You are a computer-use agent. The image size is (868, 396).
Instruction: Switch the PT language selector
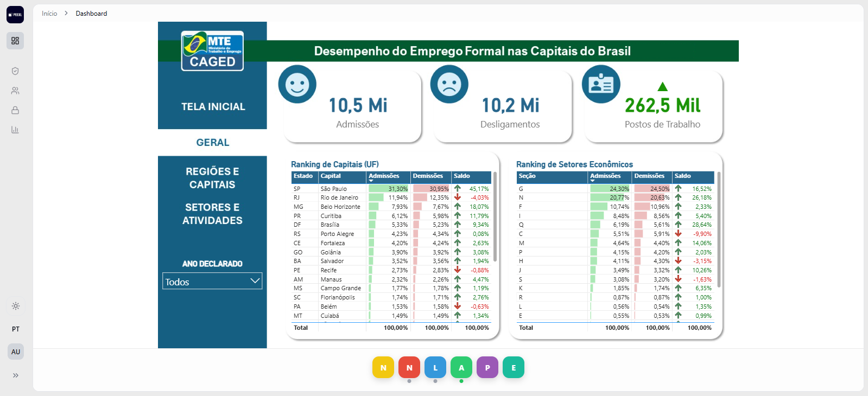point(16,329)
